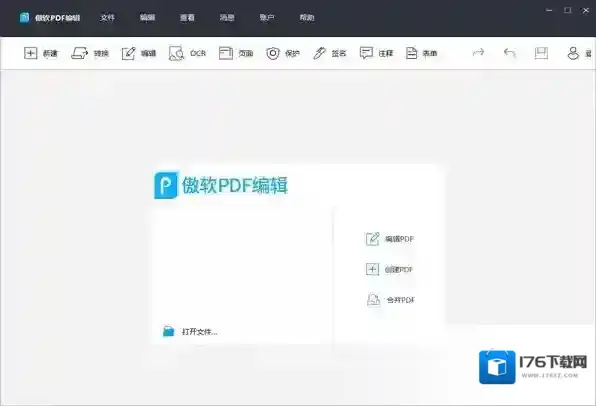This screenshot has height=406, width=596.
Task: Choose 编辑PDF on the start panel
Action: (390, 239)
